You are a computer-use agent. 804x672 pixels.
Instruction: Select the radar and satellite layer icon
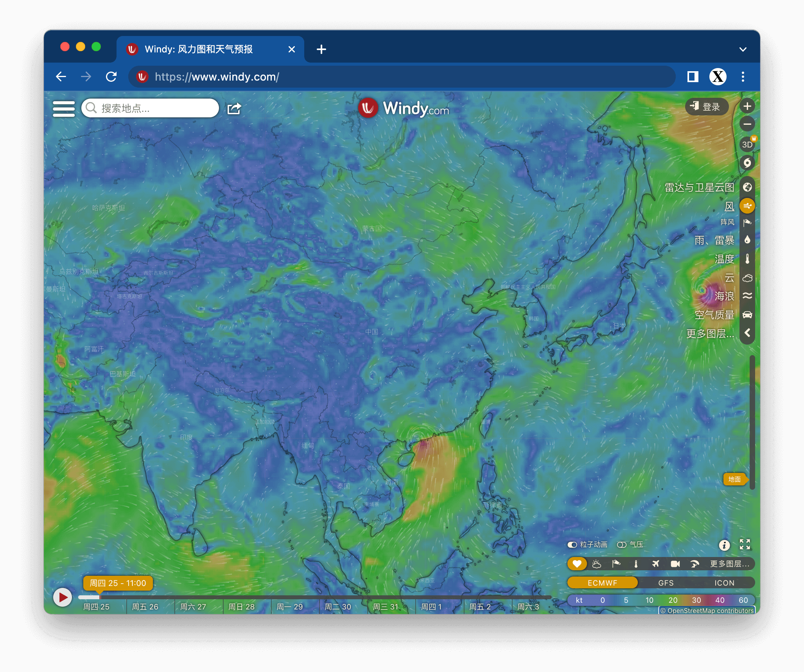click(x=747, y=187)
